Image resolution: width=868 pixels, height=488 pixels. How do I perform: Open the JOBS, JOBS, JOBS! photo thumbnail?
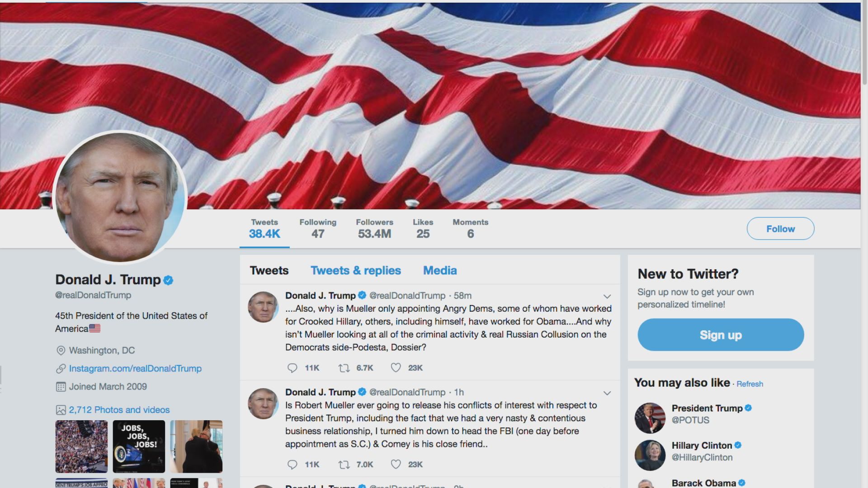[x=139, y=446]
